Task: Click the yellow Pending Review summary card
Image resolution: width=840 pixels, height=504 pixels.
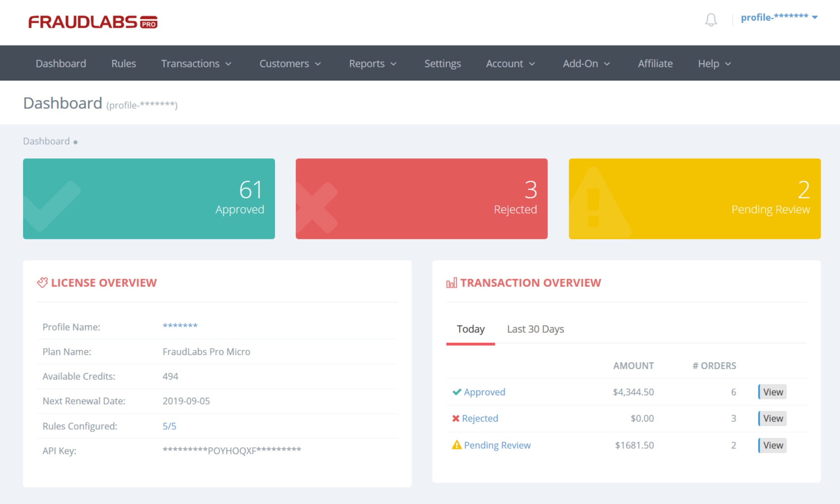Action: [x=694, y=199]
